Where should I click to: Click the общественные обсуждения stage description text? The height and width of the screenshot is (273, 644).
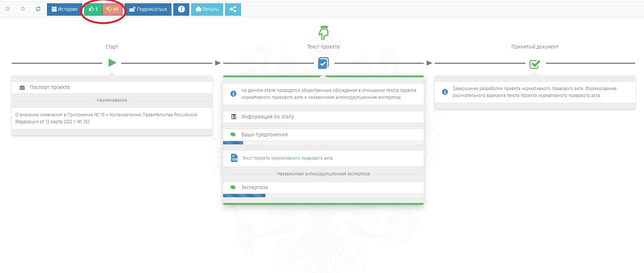pos(329,94)
